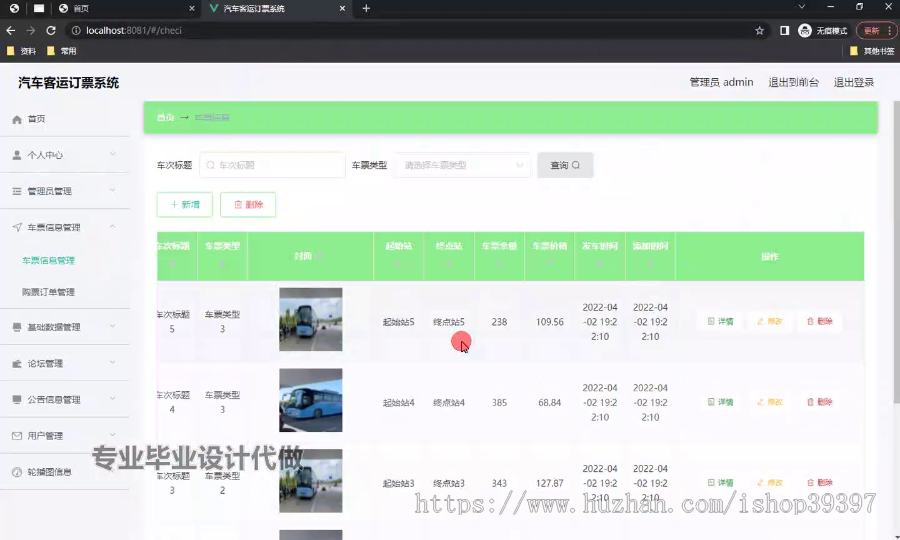Viewport: 900px width, 540px height.
Task: Open 车票信息管理 submenu item
Action: tap(48, 261)
